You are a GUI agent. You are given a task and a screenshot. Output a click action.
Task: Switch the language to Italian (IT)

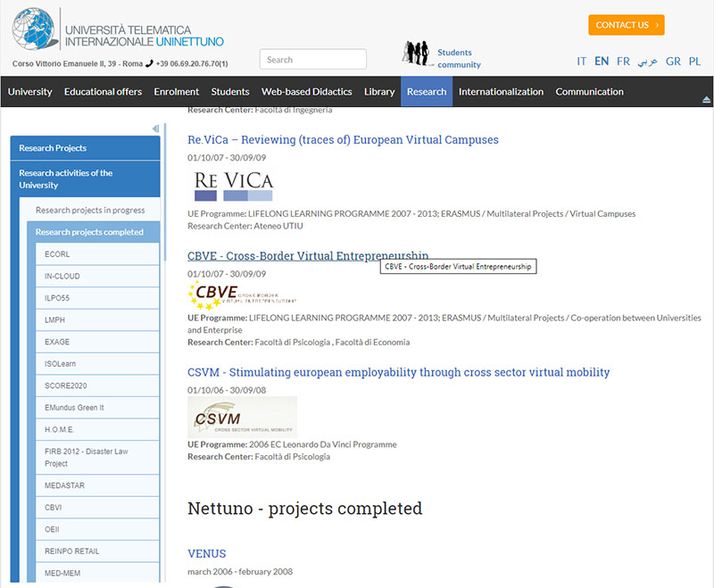click(581, 62)
